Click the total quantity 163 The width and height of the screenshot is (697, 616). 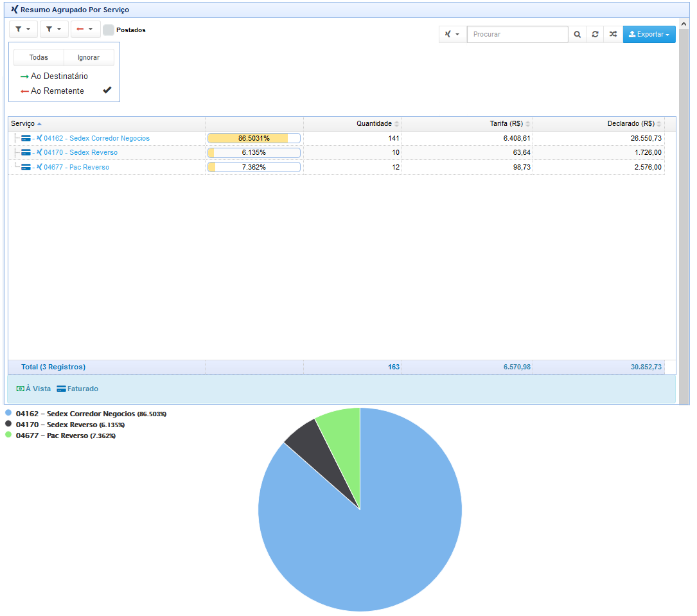point(394,367)
